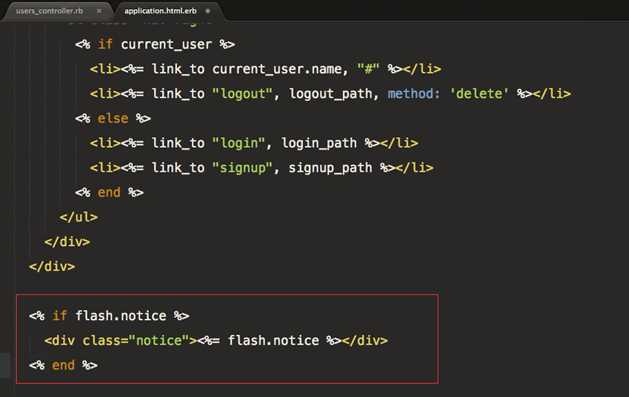Click the "#" string in the code
This screenshot has width=629, height=397.
368,69
